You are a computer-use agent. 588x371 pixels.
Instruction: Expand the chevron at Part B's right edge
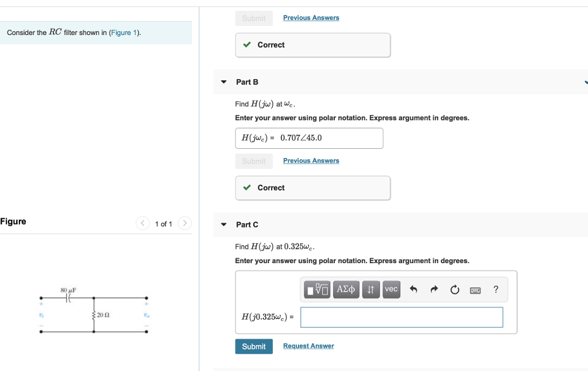tap(585, 82)
